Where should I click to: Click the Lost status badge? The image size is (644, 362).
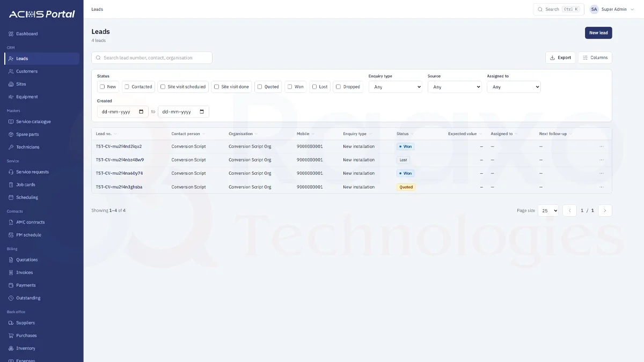coord(403,160)
